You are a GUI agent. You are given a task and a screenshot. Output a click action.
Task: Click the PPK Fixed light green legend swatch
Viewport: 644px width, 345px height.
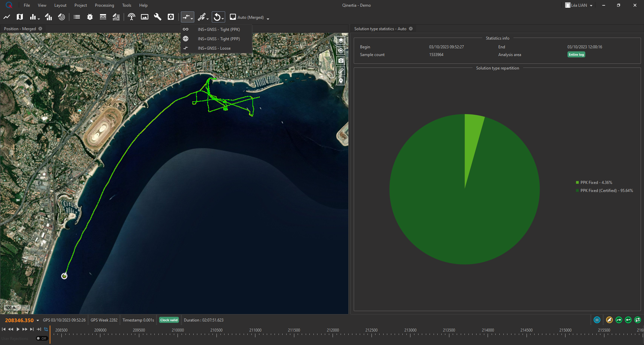(x=577, y=183)
